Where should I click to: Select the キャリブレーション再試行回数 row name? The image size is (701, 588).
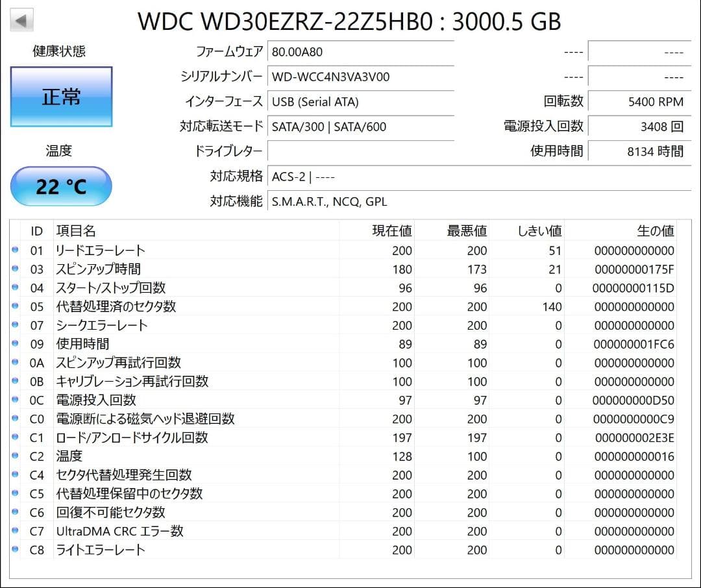pos(132,382)
